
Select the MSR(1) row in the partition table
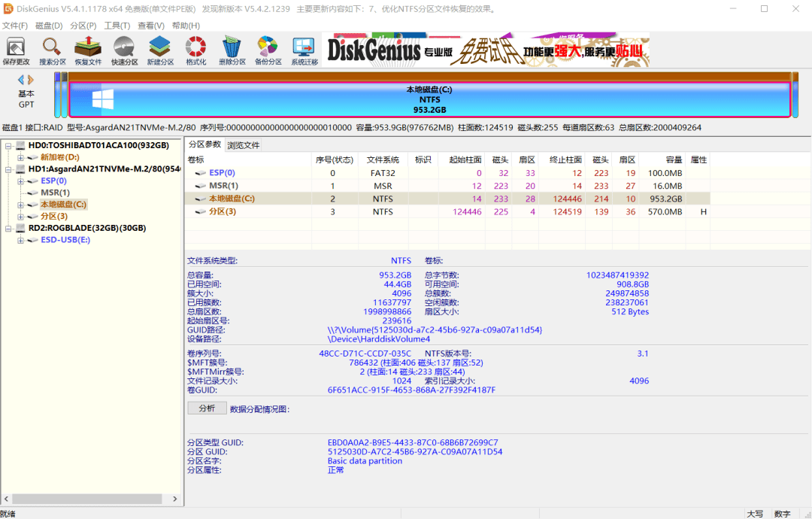[x=447, y=186]
